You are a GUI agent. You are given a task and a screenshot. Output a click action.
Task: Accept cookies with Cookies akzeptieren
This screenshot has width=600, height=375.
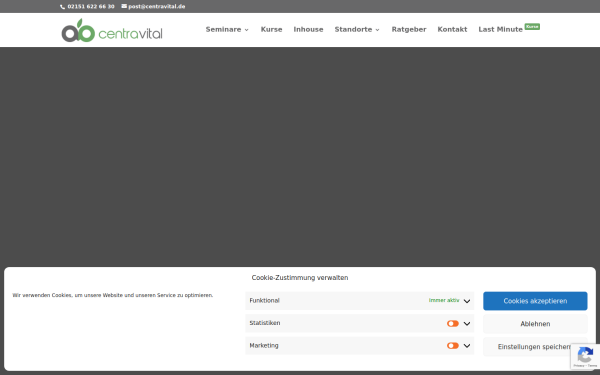point(535,301)
